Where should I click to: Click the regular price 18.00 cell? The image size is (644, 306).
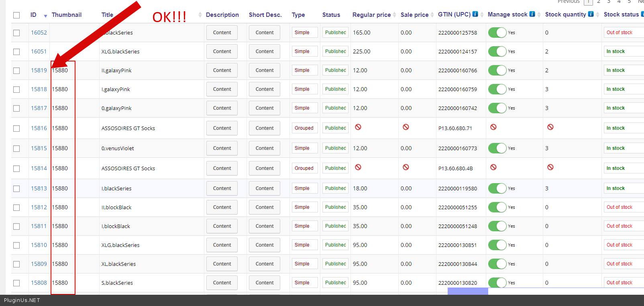[360, 188]
